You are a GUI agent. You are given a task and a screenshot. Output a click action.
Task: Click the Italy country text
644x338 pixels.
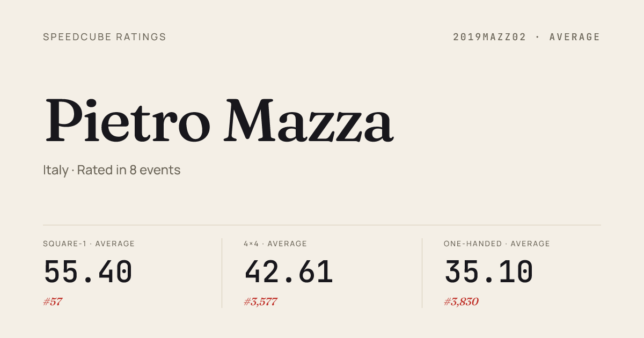click(56, 170)
